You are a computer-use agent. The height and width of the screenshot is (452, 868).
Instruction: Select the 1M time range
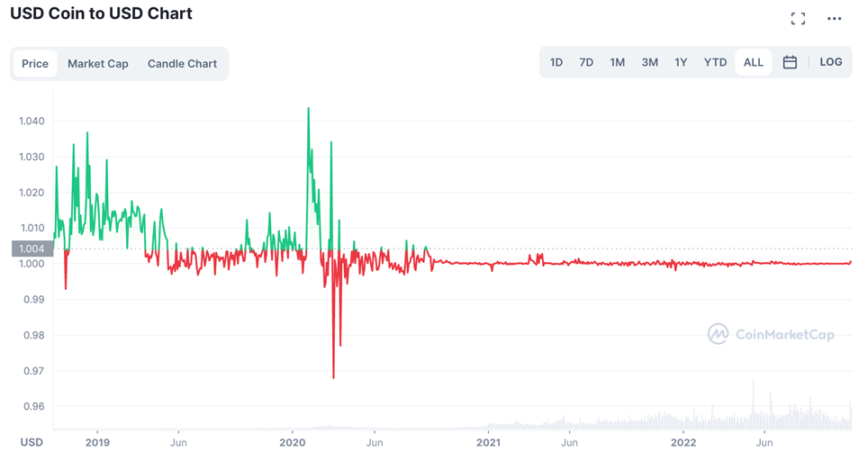617,62
